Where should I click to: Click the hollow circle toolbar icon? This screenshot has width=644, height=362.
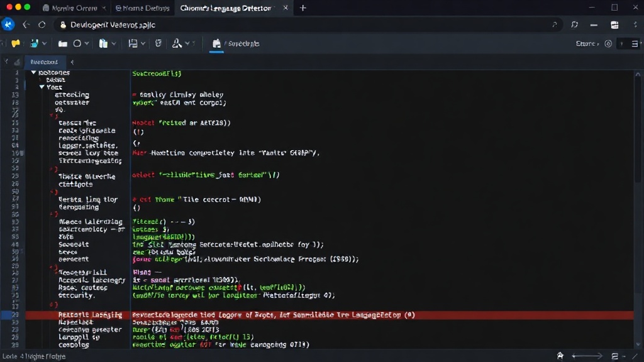click(77, 43)
